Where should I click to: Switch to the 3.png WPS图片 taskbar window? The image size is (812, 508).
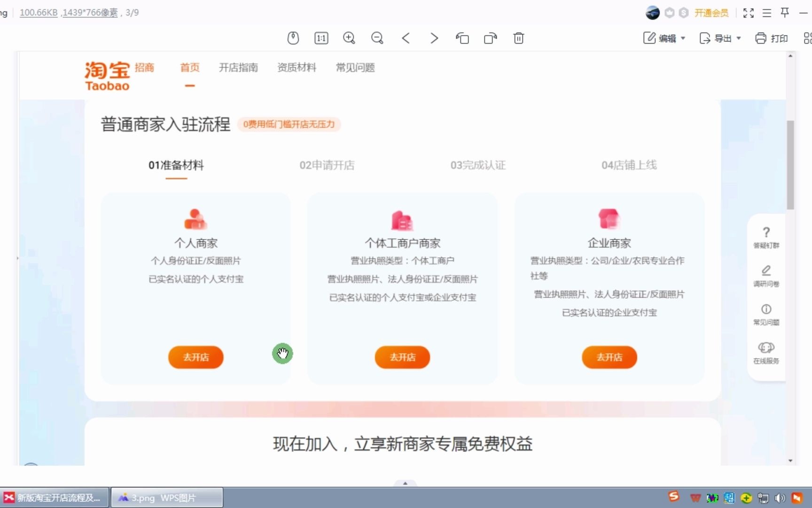tap(167, 498)
